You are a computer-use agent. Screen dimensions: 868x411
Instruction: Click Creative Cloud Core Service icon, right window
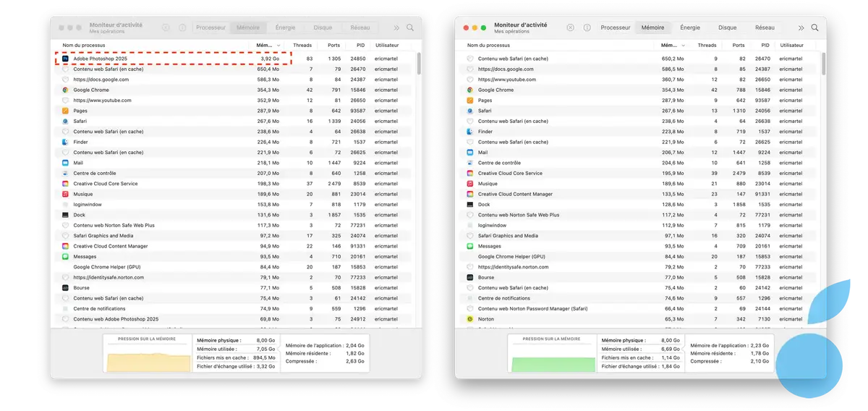(x=469, y=173)
